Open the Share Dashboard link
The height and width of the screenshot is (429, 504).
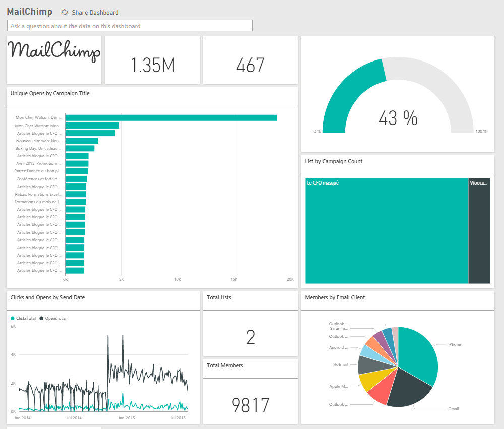tap(95, 12)
